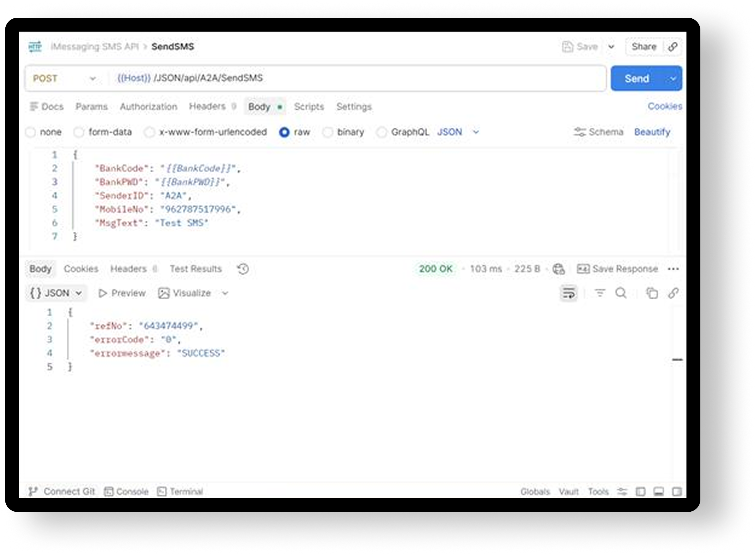Click the Save disk icon

567,46
